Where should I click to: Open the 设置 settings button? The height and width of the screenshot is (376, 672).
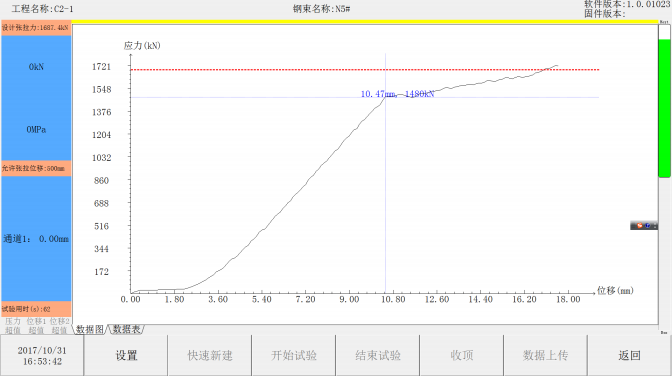click(126, 355)
